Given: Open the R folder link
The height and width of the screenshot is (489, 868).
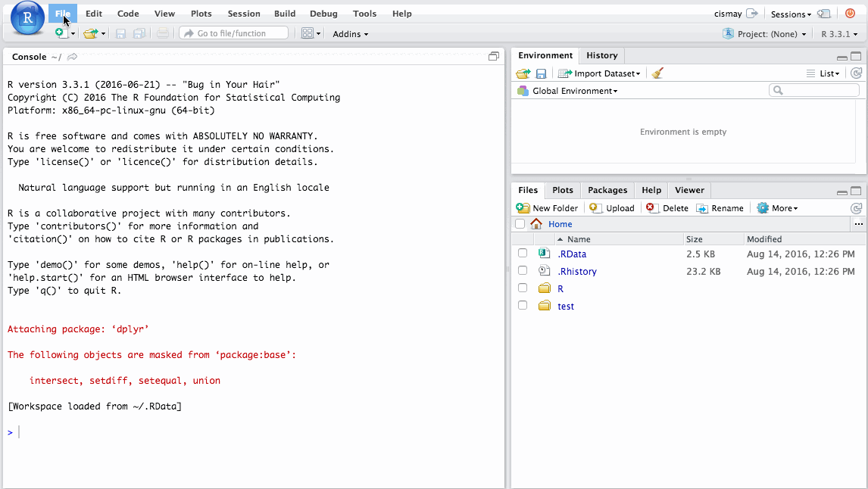Looking at the screenshot, I should tap(560, 288).
